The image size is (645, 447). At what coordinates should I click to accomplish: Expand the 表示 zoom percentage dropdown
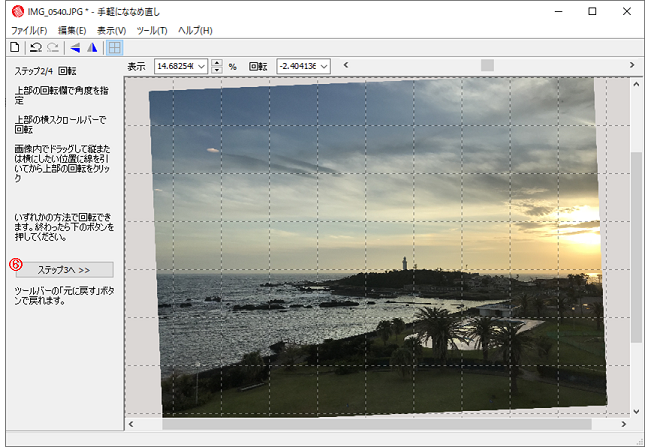click(x=203, y=66)
